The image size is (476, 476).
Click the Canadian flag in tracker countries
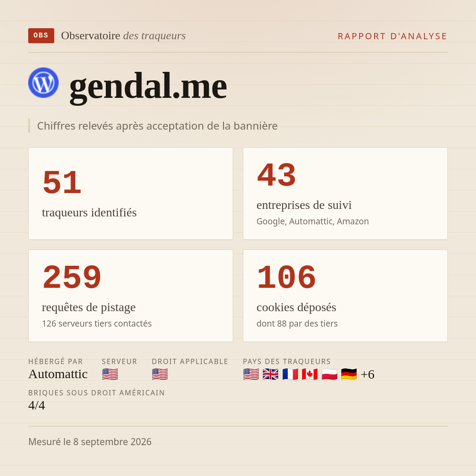click(310, 374)
